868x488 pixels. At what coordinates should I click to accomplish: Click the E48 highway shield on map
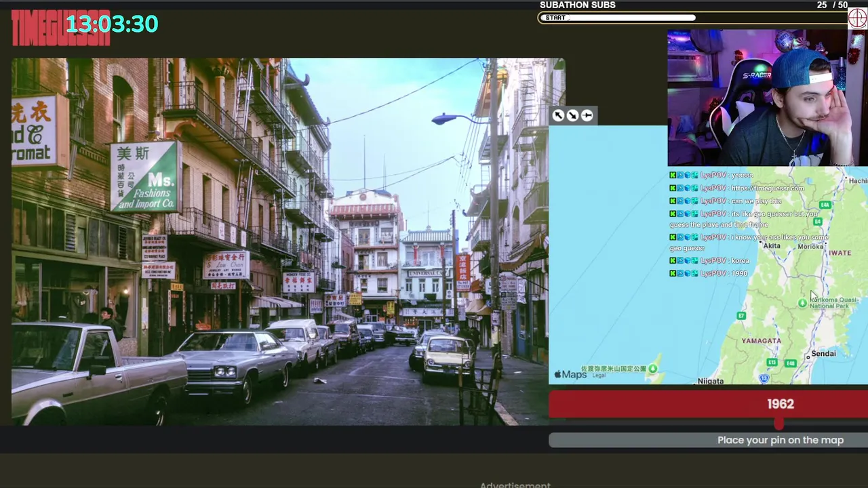(x=790, y=364)
